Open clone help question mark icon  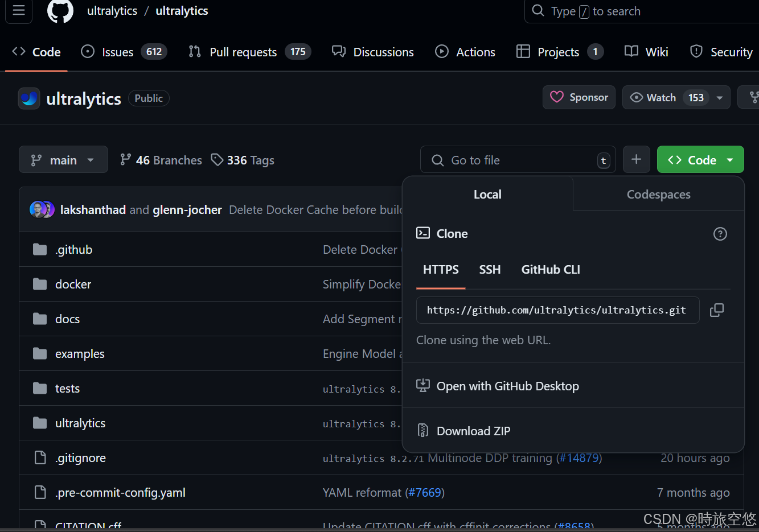(720, 234)
